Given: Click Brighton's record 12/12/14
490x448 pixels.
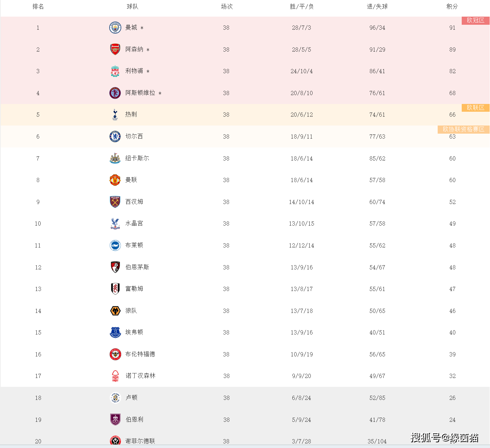Looking at the screenshot, I should pos(302,246).
